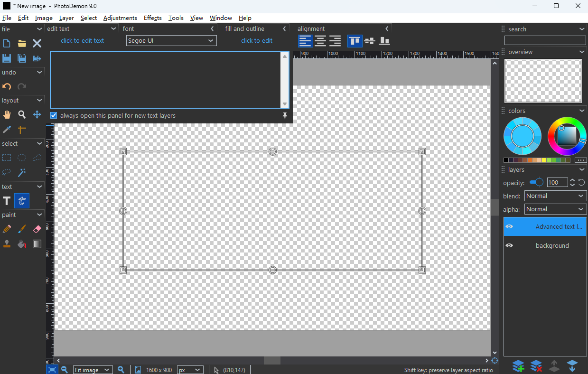Open the Adjustments menu
The image size is (588, 374).
(120, 18)
